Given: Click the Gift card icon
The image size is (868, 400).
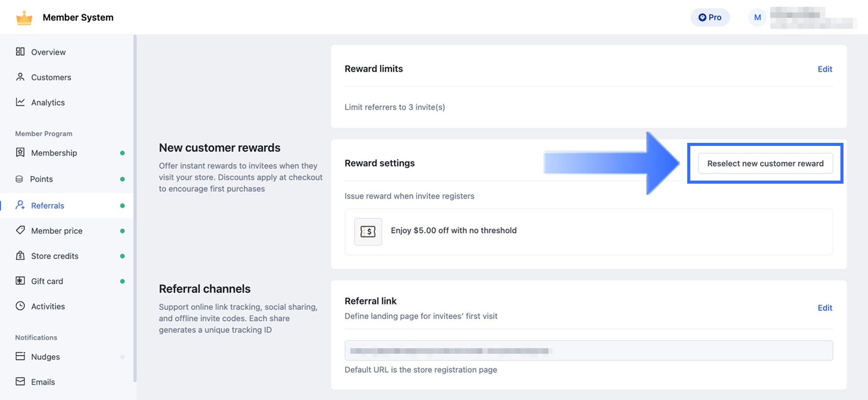Looking at the screenshot, I should (20, 281).
